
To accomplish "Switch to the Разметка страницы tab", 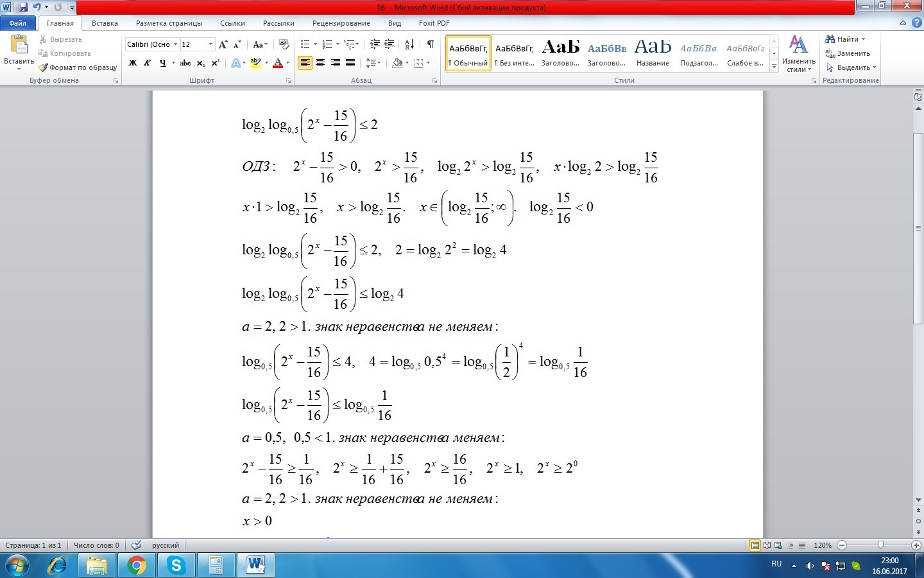I will click(x=169, y=23).
